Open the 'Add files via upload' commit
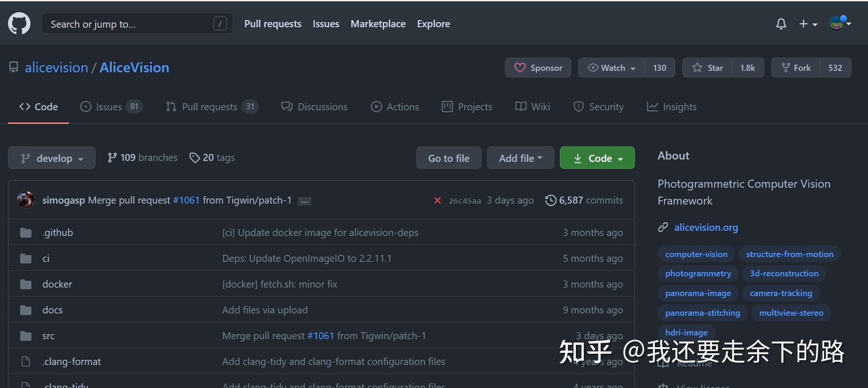Screen dimensions: 868x388 265,310
